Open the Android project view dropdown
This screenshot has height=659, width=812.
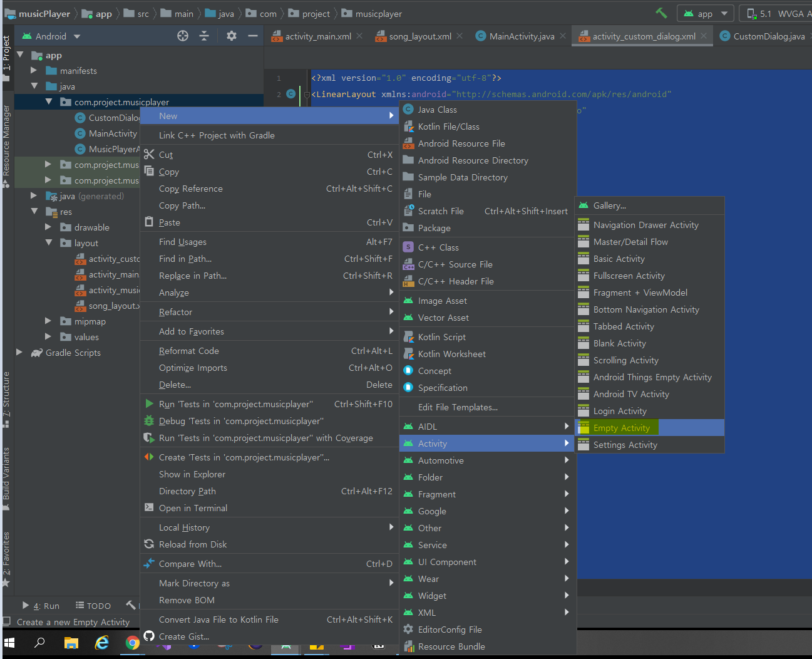click(x=51, y=36)
